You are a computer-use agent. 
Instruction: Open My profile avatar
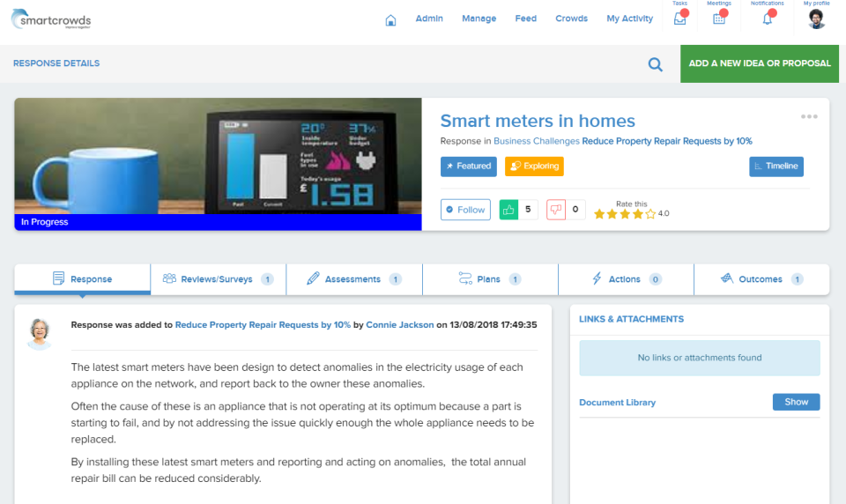816,19
